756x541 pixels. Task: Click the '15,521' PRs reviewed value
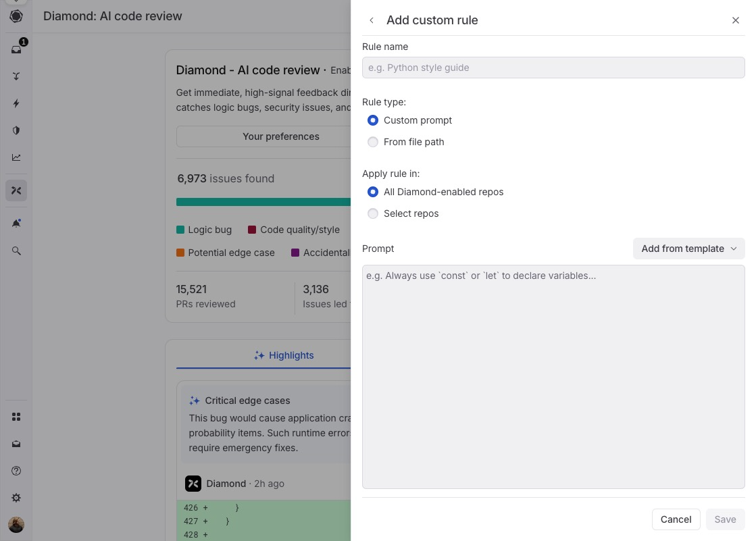(x=191, y=289)
